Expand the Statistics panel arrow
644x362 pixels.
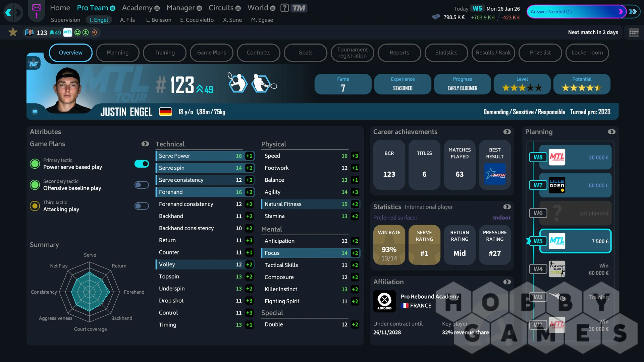pyautogui.click(x=507, y=207)
